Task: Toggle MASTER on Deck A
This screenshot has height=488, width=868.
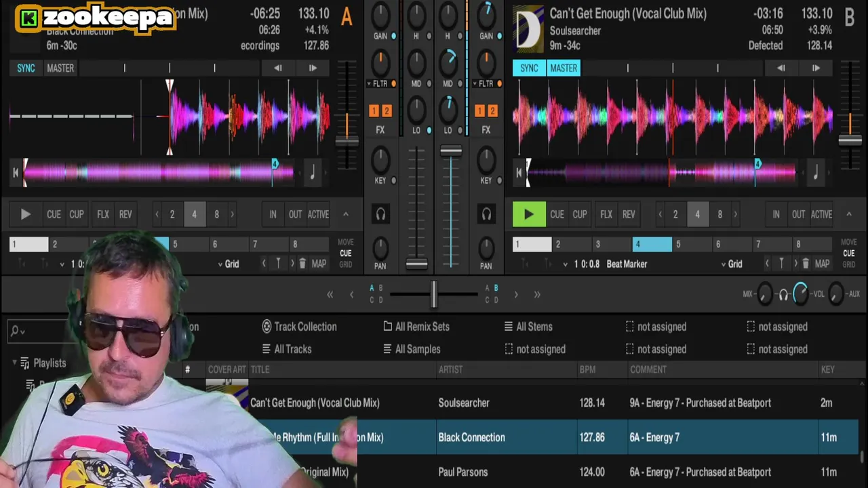Action: click(x=60, y=68)
